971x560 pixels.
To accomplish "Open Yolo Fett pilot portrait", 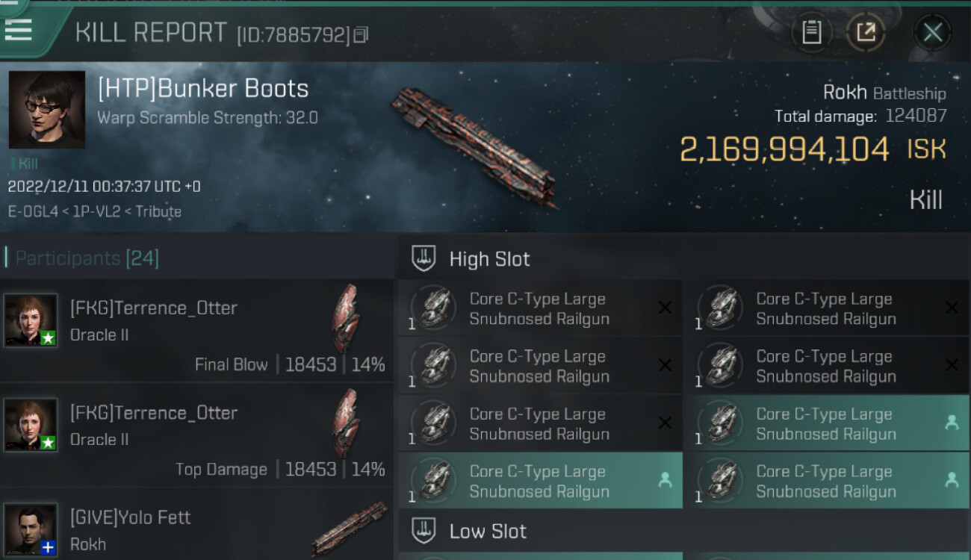I will (31, 529).
